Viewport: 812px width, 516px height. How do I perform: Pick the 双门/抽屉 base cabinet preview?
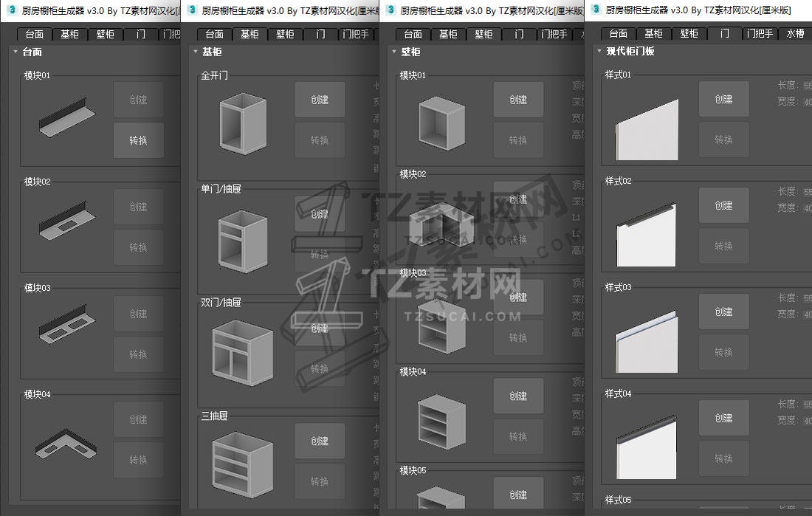click(242, 353)
